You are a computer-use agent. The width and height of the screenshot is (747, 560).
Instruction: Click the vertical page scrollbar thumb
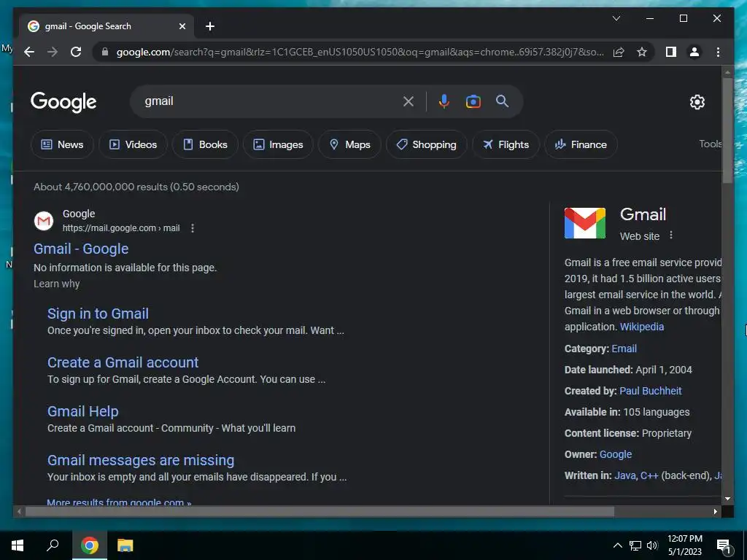[727, 130]
